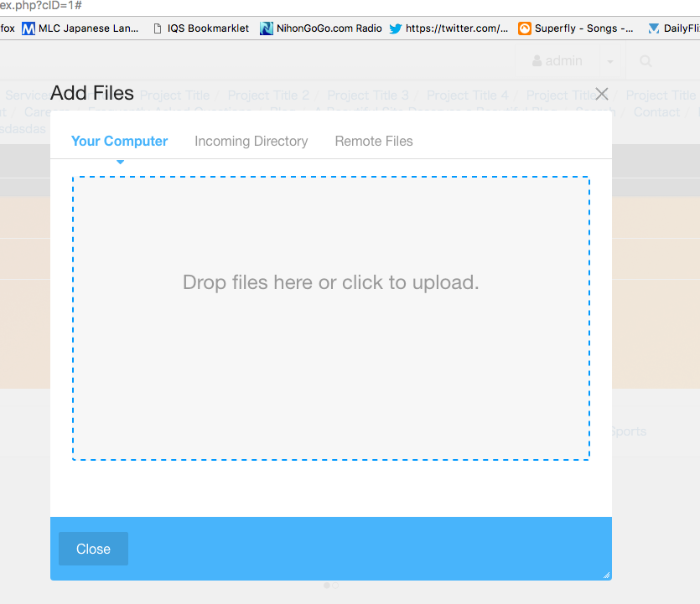Click the NihonGoGo.com Radio bookmark favicon

[x=266, y=28]
